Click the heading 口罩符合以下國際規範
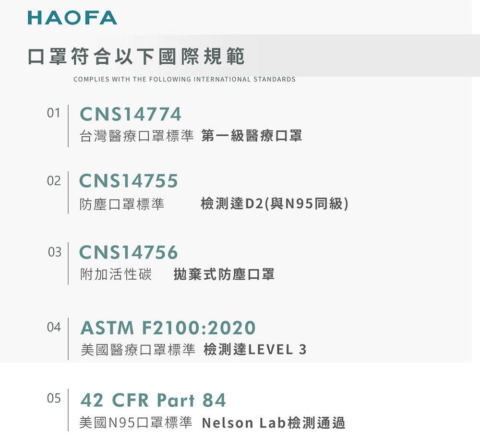This screenshot has width=480, height=448. pyautogui.click(x=136, y=57)
